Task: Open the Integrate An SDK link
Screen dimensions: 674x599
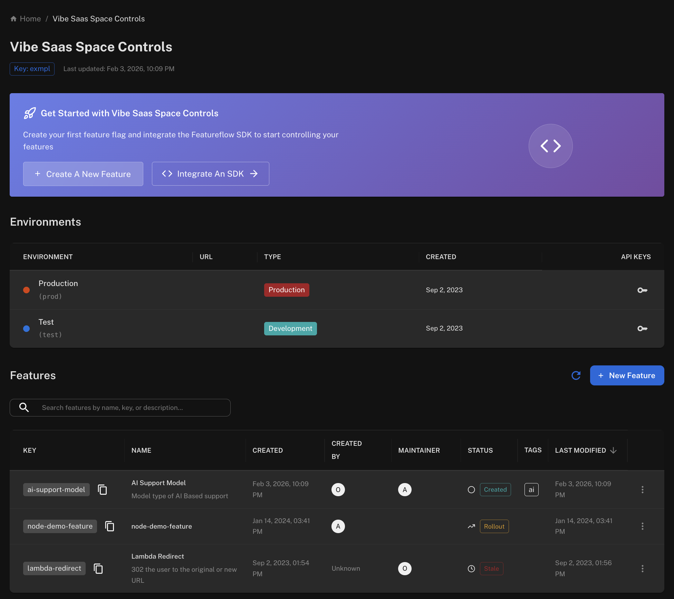Action: coord(210,174)
